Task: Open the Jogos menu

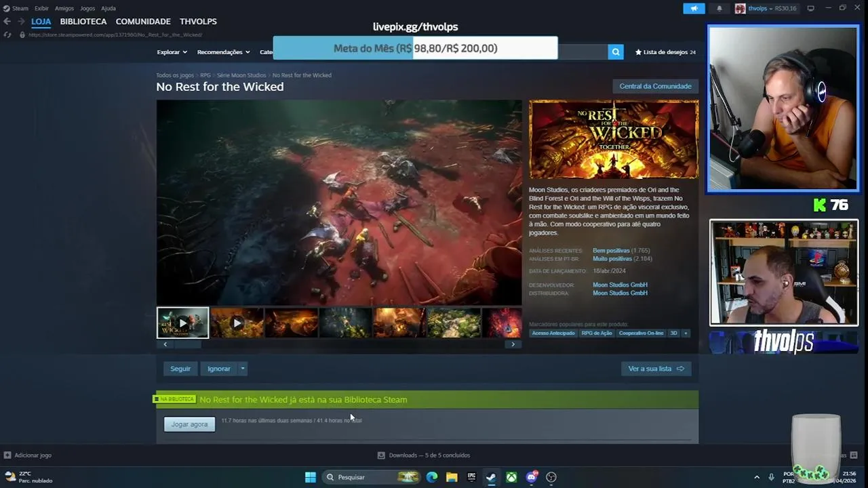Action: [x=87, y=8]
